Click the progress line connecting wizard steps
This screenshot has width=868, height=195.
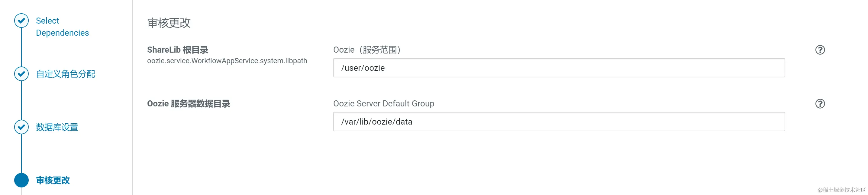(x=21, y=101)
